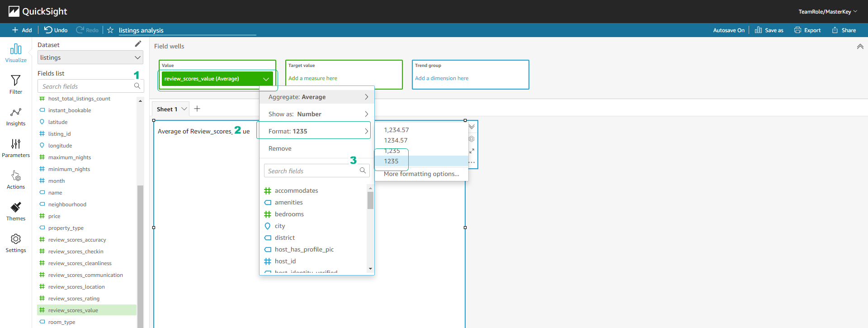Click Add in the top toolbar
This screenshot has height=328, width=868.
(22, 30)
